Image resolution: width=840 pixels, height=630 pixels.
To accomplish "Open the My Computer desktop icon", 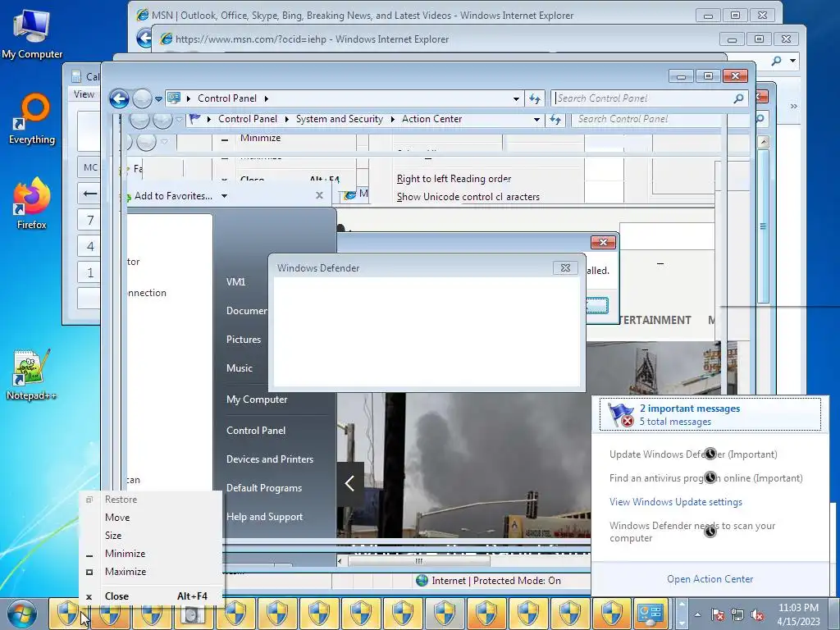I will tap(32, 34).
